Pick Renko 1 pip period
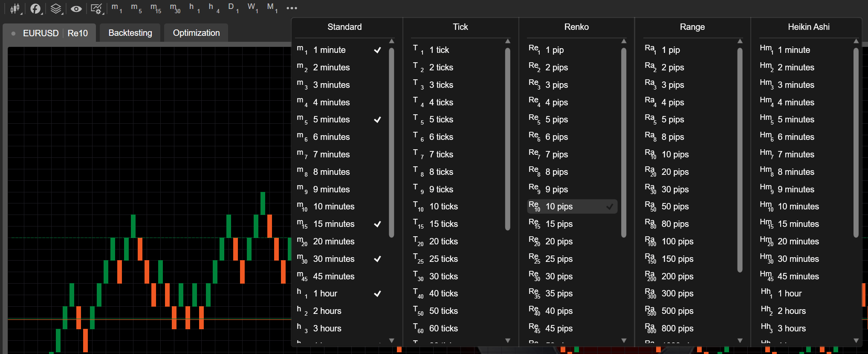This screenshot has height=354, width=868. (571, 50)
